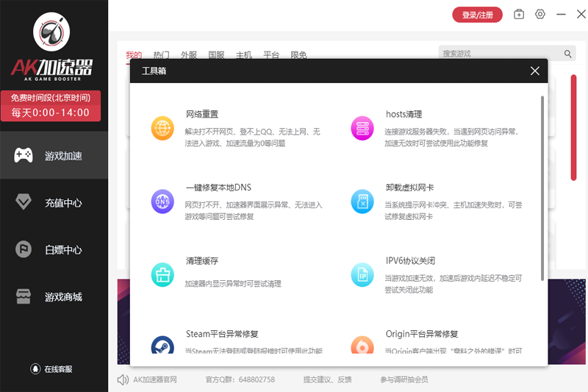The height and width of the screenshot is (392, 588).
Task: Click the hosts清理 pink server icon
Action: coord(362,128)
